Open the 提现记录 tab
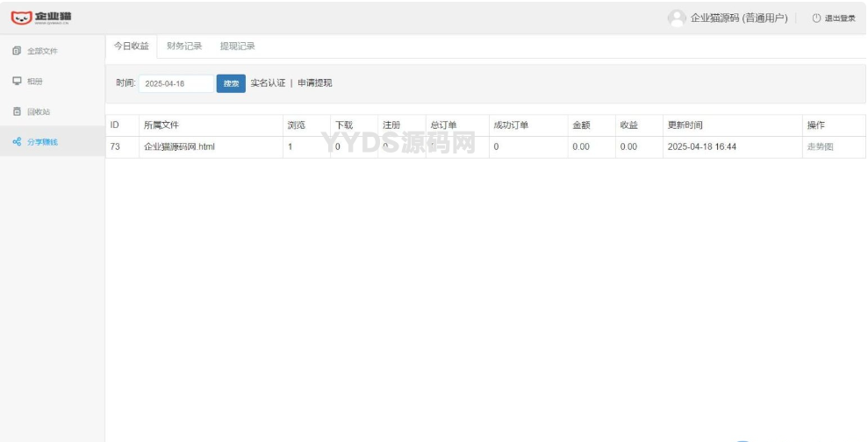Screen dimensions: 868x442 pyautogui.click(x=237, y=46)
